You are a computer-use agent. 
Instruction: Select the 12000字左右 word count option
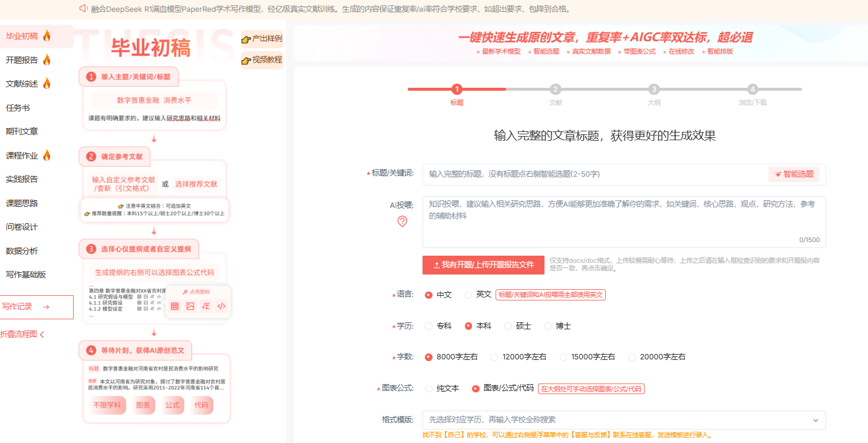494,357
